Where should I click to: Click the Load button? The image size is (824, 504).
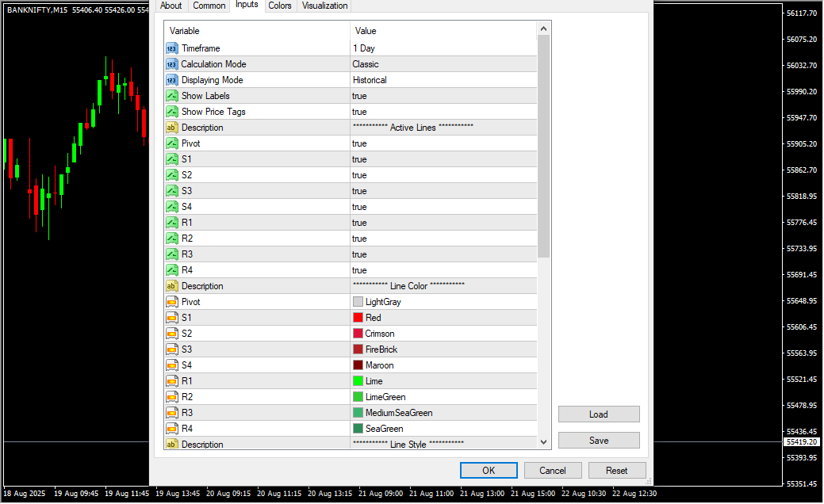(x=598, y=414)
